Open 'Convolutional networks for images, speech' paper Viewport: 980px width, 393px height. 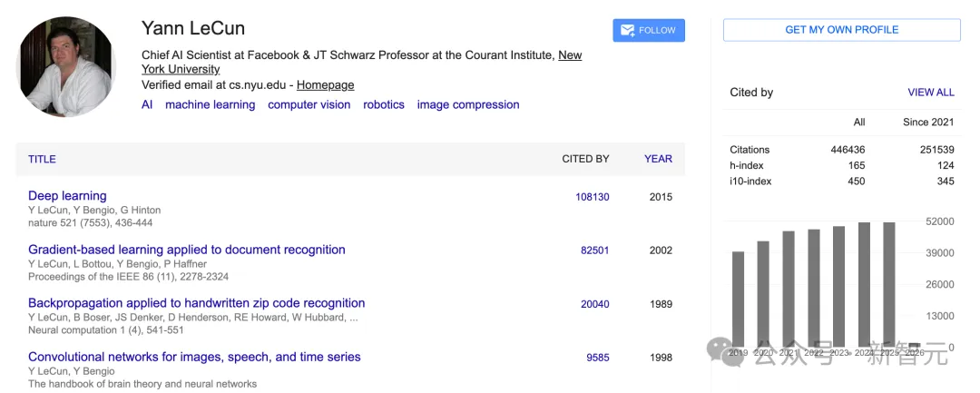click(x=194, y=357)
